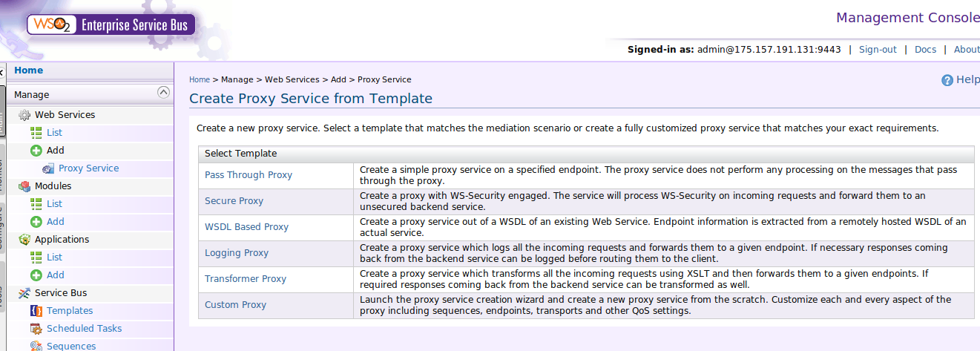Click the Applications package icon
The height and width of the screenshot is (351, 980).
tap(24, 240)
